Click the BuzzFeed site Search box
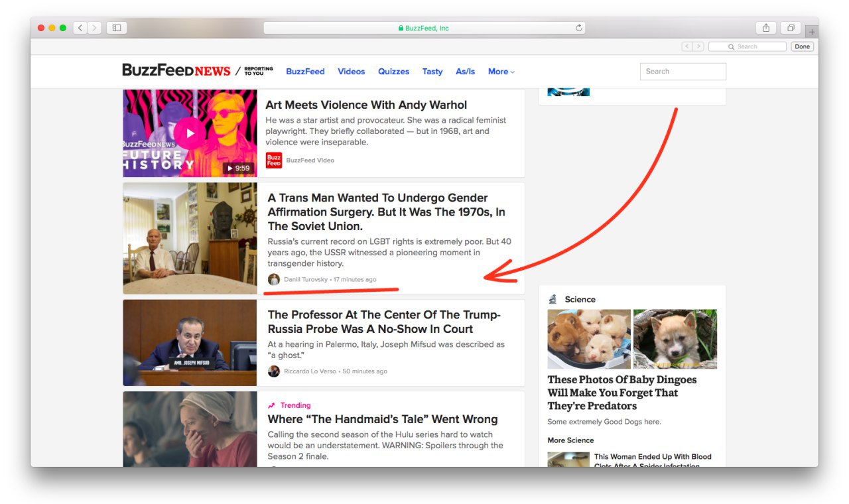Image resolution: width=849 pixels, height=504 pixels. 683,72
